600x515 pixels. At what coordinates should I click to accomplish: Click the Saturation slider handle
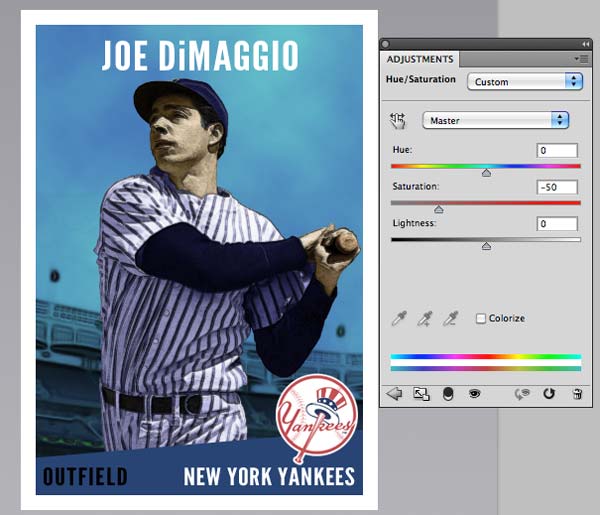439,209
